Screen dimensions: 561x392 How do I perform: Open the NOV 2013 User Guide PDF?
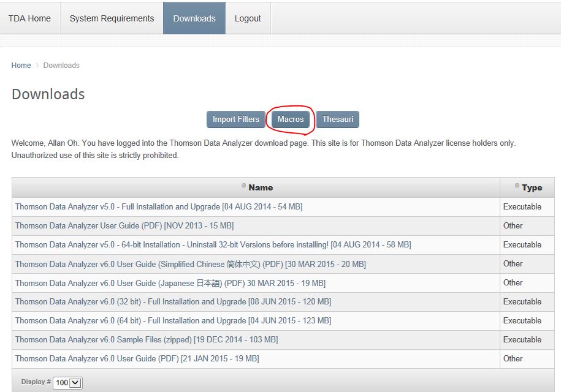pos(124,226)
